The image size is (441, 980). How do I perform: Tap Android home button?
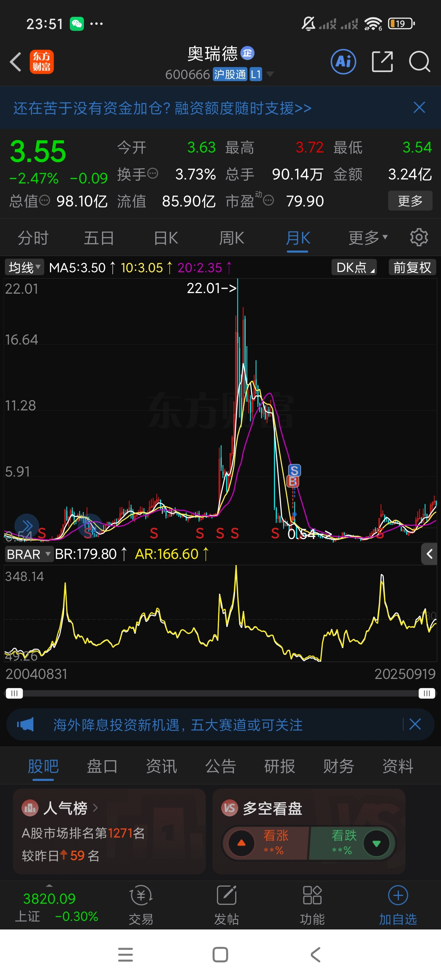point(220,955)
